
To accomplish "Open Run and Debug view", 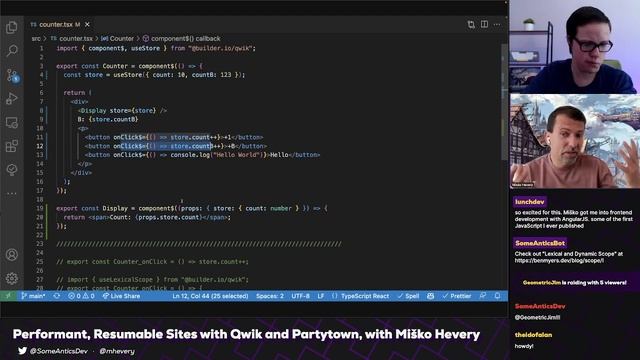I will tap(12, 99).
